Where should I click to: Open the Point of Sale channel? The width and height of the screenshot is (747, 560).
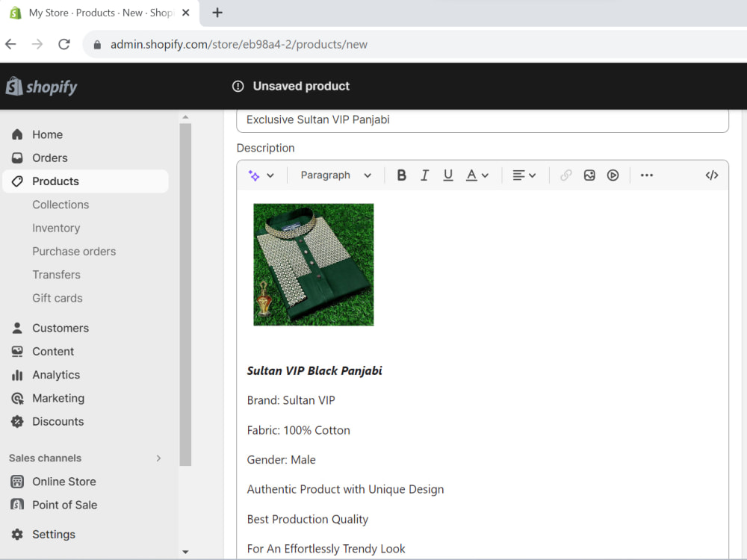point(65,505)
